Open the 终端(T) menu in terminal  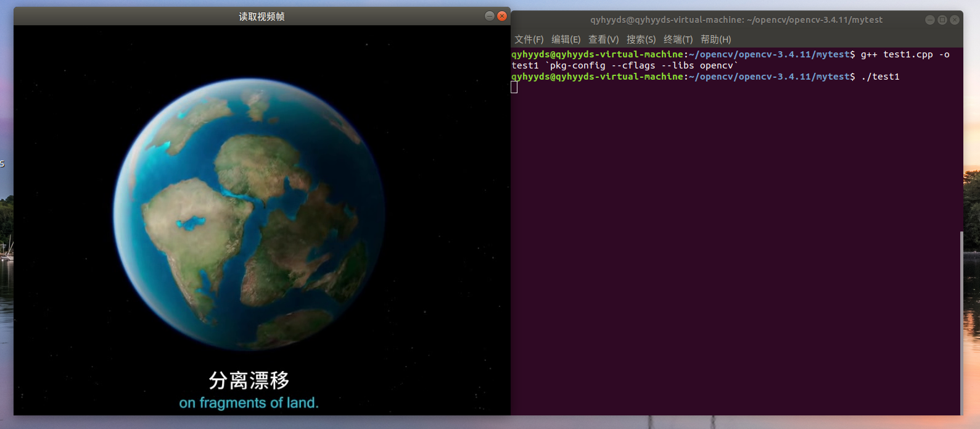point(678,40)
